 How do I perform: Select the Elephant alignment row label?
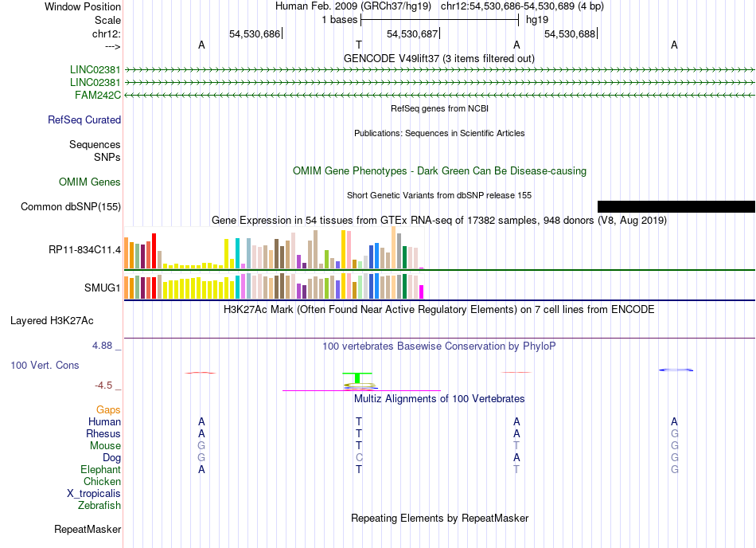(x=100, y=469)
